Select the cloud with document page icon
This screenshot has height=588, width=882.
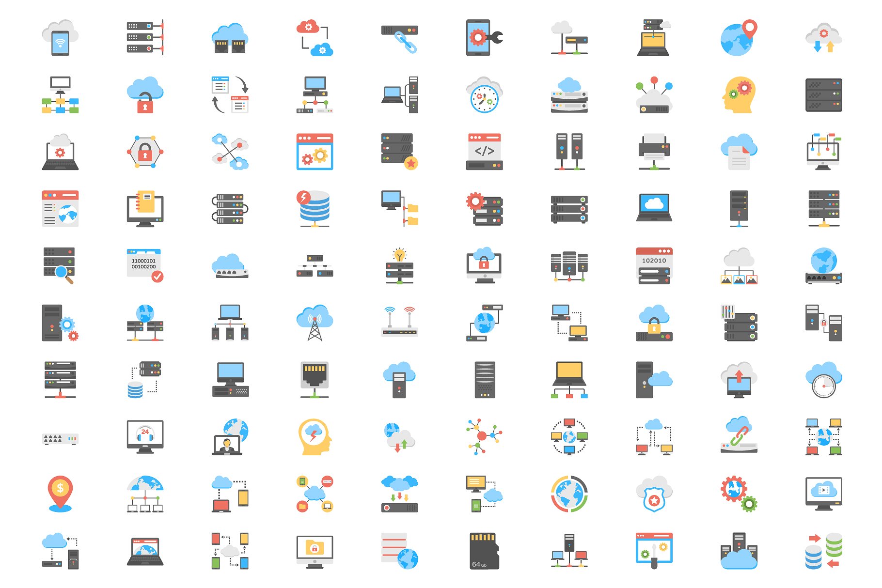point(739,152)
